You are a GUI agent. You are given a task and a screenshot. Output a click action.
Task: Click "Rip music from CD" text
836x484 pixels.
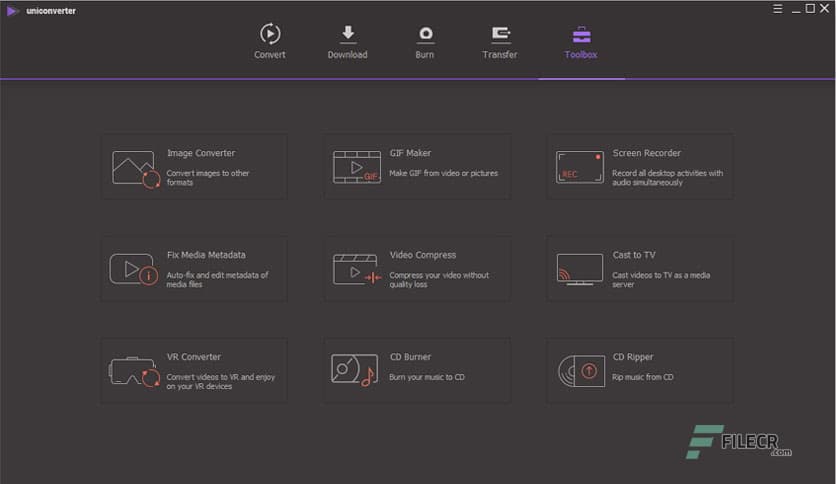click(643, 377)
